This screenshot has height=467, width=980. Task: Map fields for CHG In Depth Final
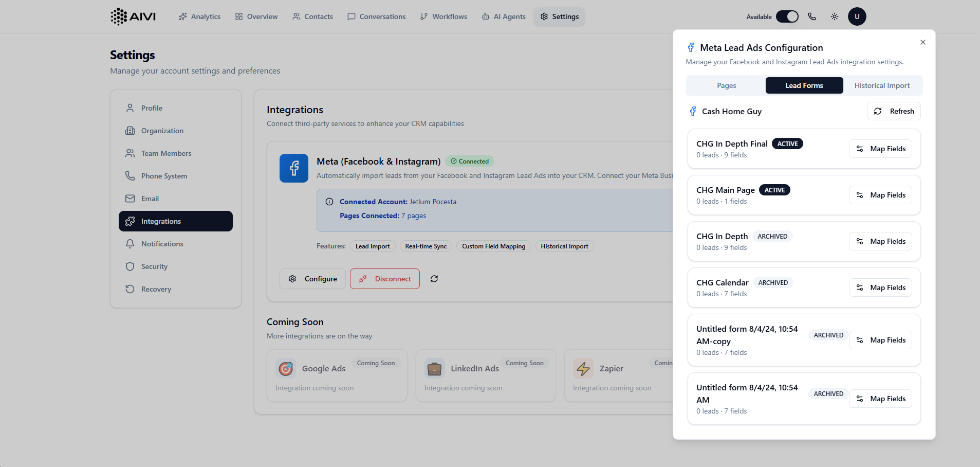coord(880,149)
